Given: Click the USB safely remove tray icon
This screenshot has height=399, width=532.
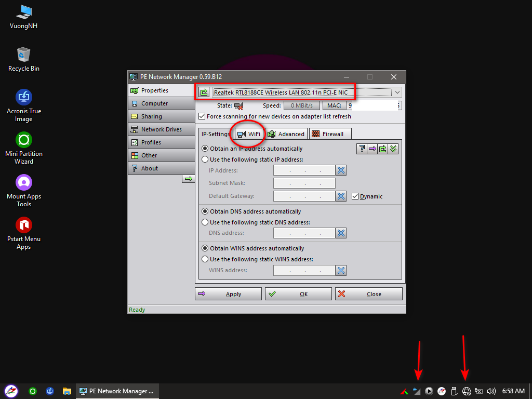Looking at the screenshot, I should click(454, 391).
